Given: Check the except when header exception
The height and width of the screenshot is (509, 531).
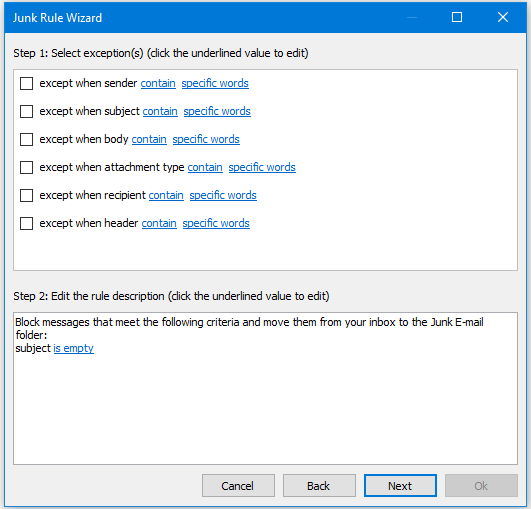Looking at the screenshot, I should [x=26, y=224].
